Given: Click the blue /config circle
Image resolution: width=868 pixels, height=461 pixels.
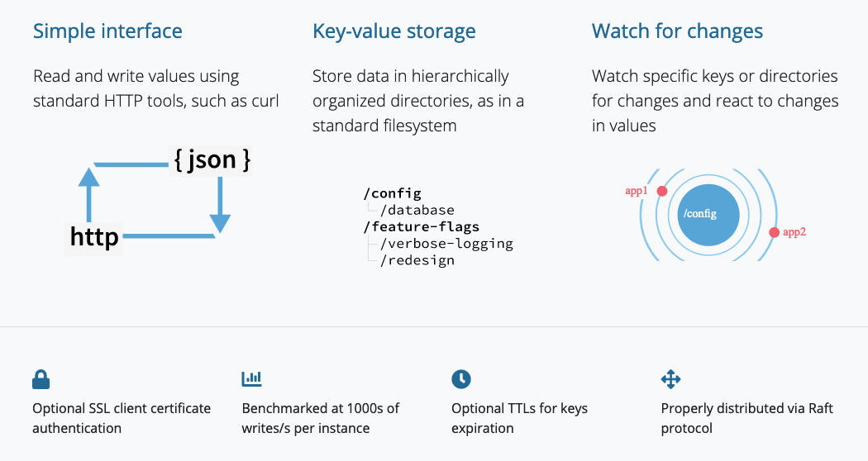Looking at the screenshot, I should click(x=703, y=214).
